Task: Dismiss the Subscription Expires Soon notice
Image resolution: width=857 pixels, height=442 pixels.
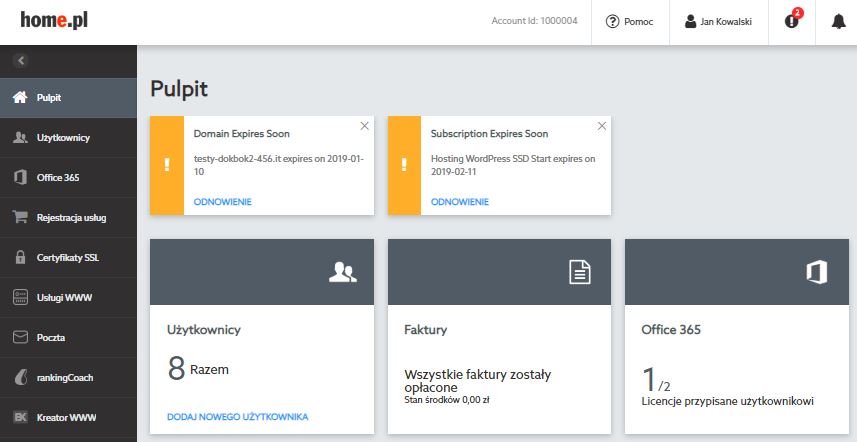Action: tap(602, 126)
